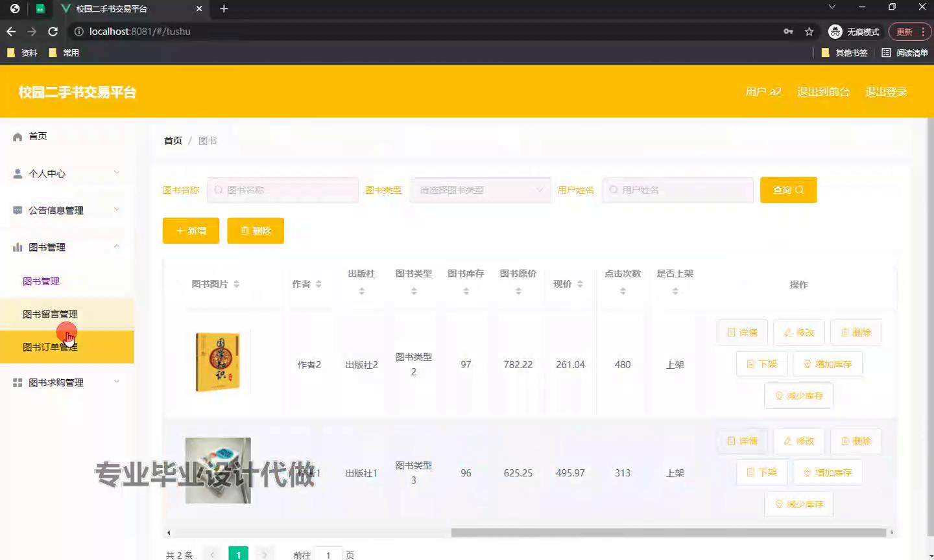Click the browser back arrow

pos(11,32)
